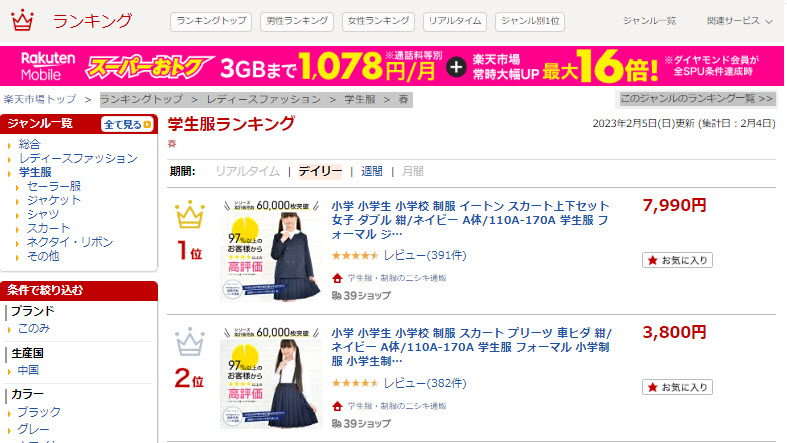Screen dimensions: 787x443
Task: Add the 7,990円 item to favorites
Action: point(677,260)
